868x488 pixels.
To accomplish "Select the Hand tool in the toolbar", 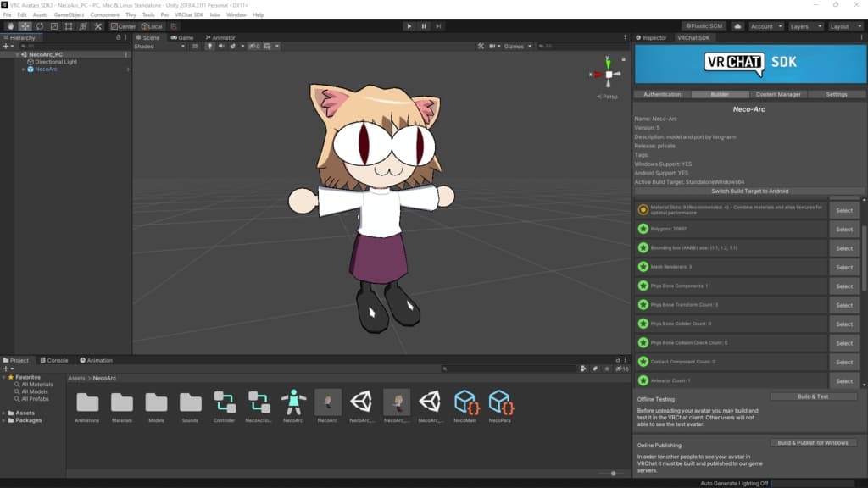I will (10, 26).
